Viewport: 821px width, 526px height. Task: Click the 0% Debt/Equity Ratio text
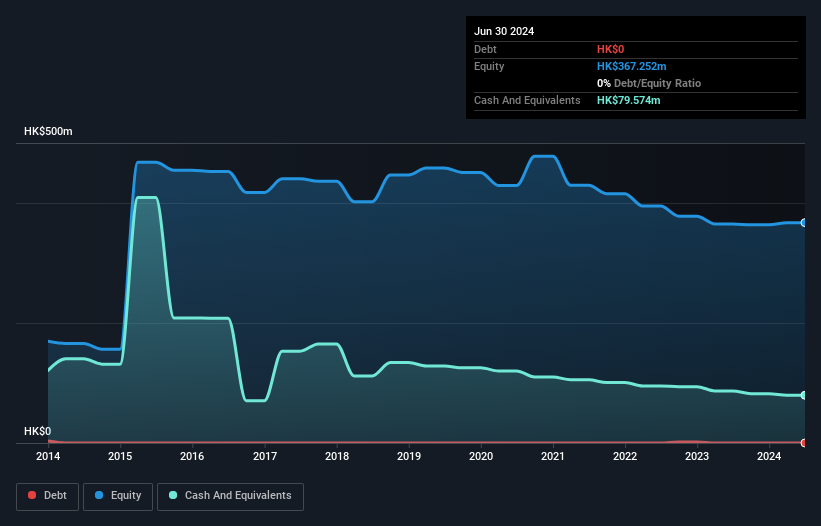click(649, 83)
